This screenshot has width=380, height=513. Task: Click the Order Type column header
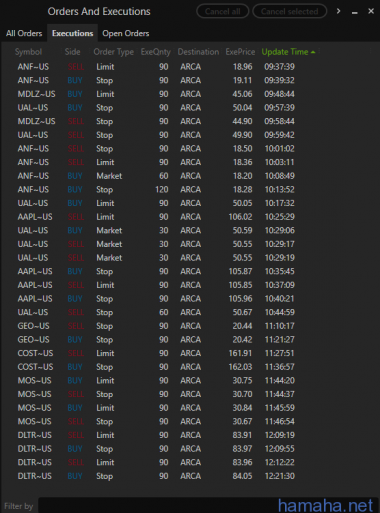point(113,52)
